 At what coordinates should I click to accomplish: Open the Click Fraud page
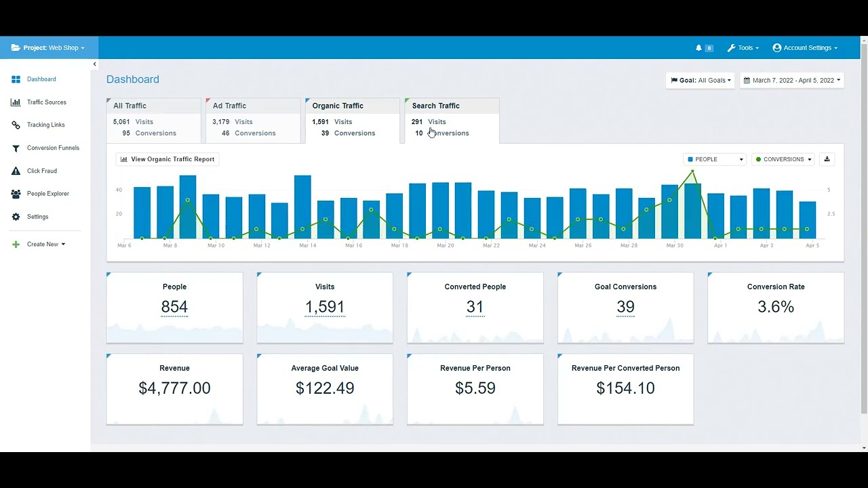42,171
